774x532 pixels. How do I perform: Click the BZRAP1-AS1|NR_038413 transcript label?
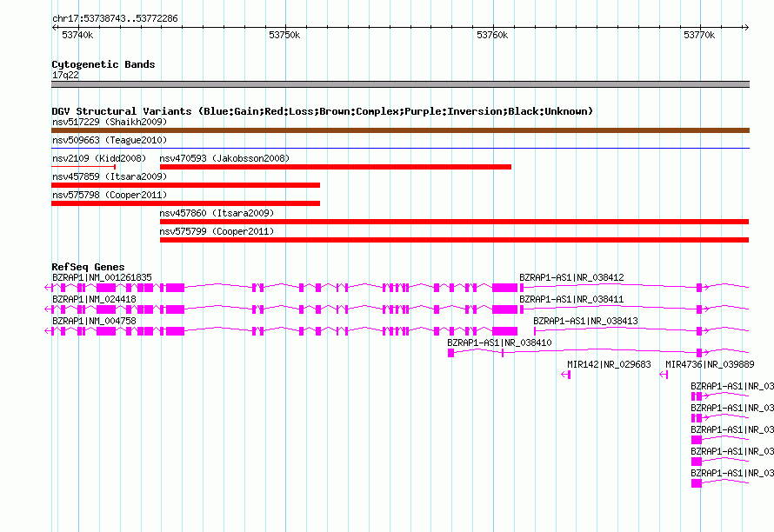click(x=585, y=322)
